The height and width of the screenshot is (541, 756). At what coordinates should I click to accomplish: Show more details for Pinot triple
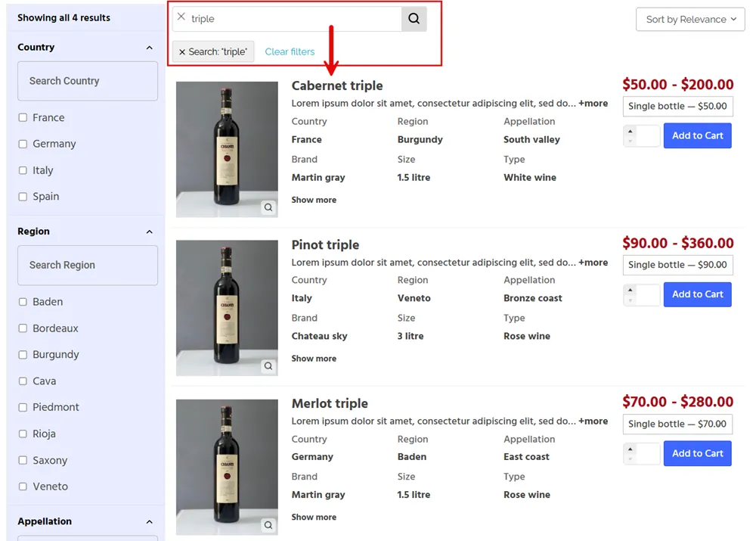tap(314, 359)
